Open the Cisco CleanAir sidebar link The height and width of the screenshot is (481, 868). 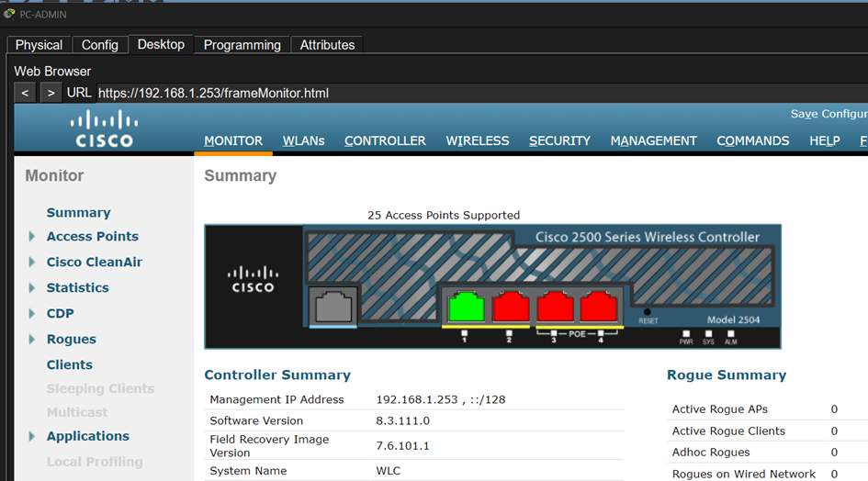94,262
